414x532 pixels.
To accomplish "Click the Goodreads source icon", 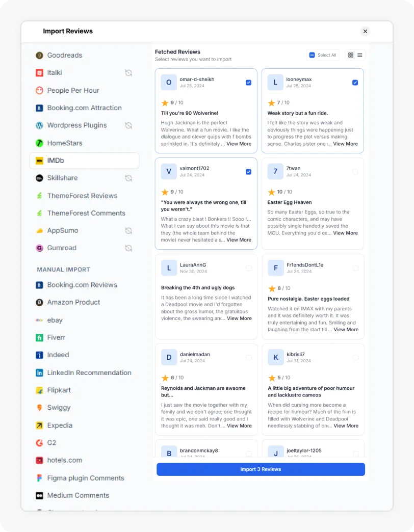I will pos(39,56).
